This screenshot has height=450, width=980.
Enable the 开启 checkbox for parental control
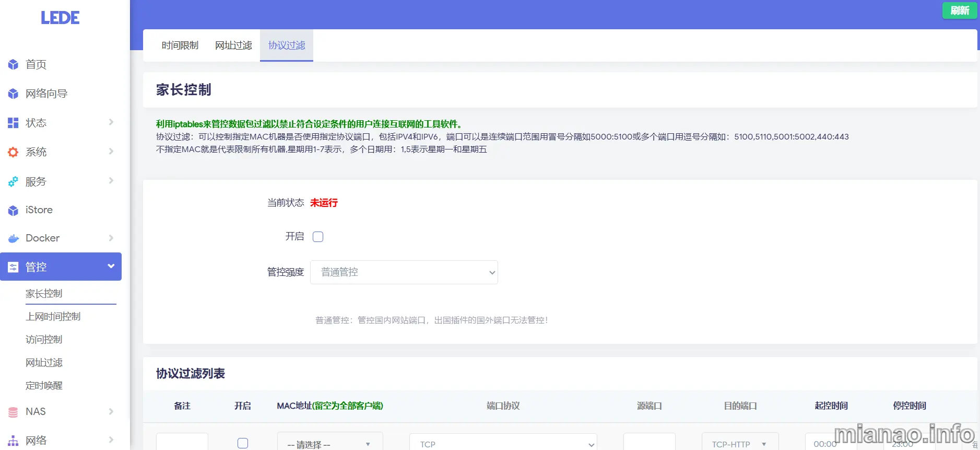318,237
